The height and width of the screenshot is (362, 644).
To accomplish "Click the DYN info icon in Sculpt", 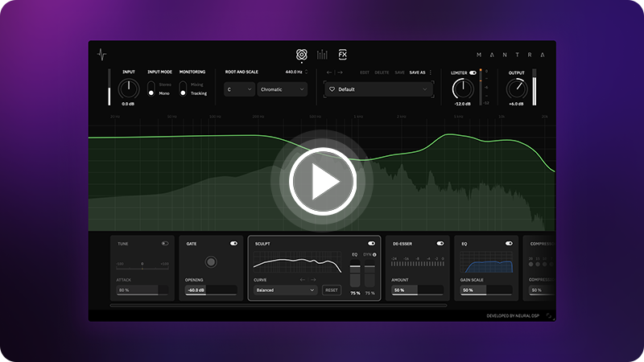I will point(374,254).
